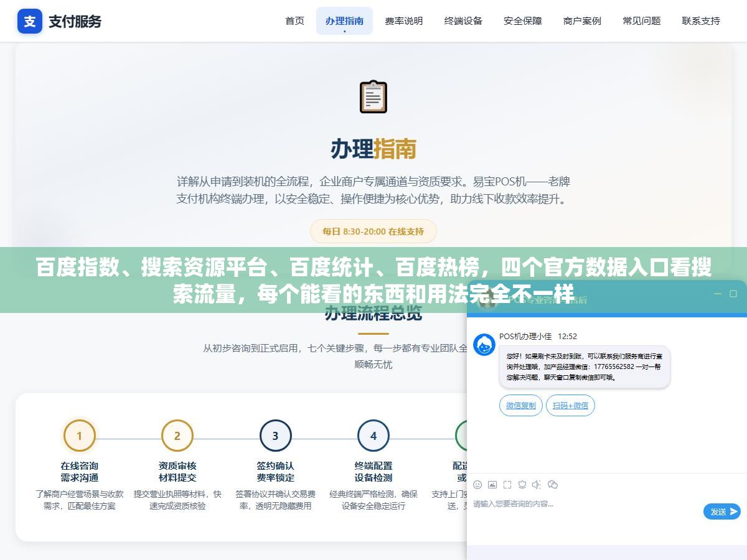Viewport: 747px width, 560px height.
Task: View 商户案例 from the navigation
Action: point(582,21)
